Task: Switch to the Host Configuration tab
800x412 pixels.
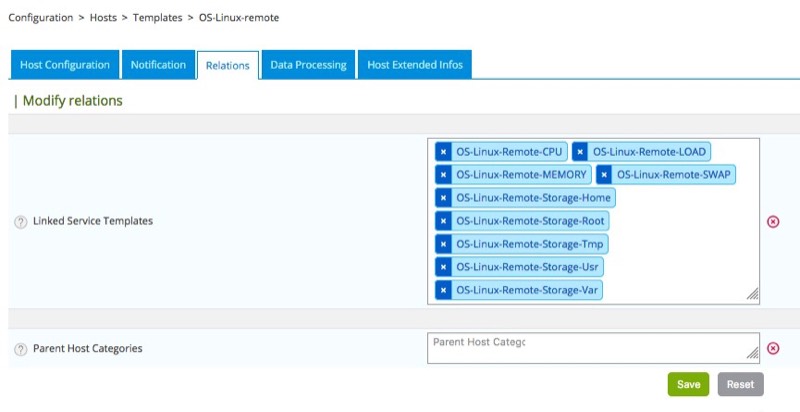Action: [x=65, y=65]
